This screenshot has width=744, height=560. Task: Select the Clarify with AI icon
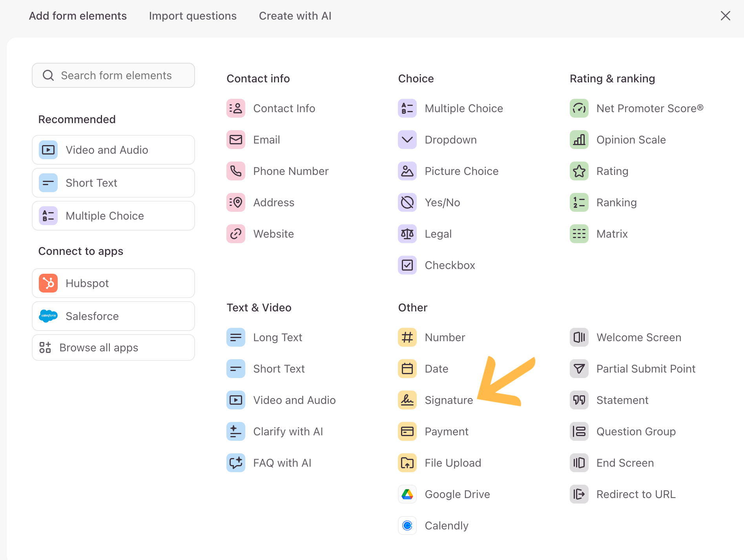235,431
